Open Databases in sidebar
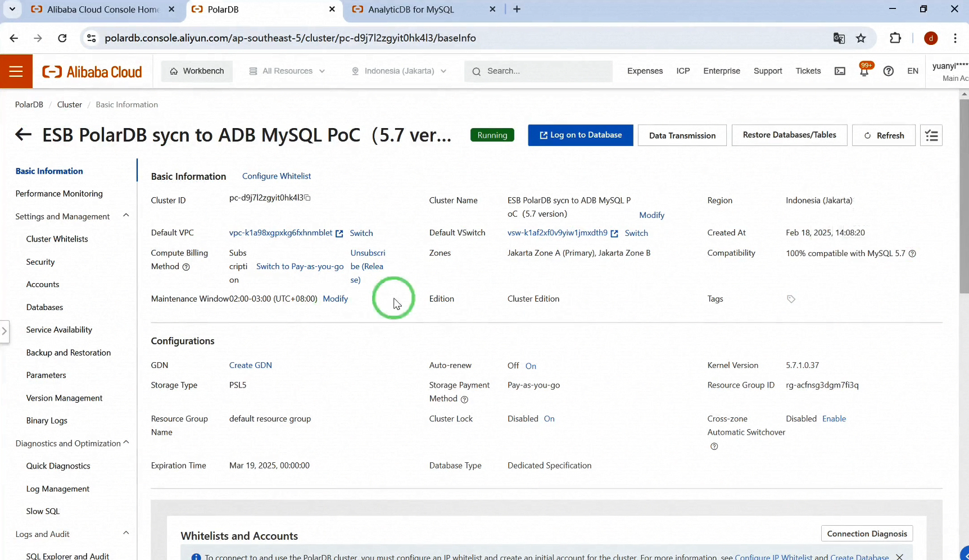 (x=44, y=308)
